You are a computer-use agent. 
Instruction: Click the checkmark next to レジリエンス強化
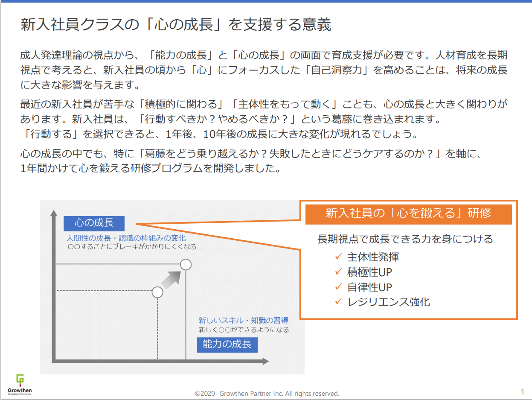click(x=338, y=302)
